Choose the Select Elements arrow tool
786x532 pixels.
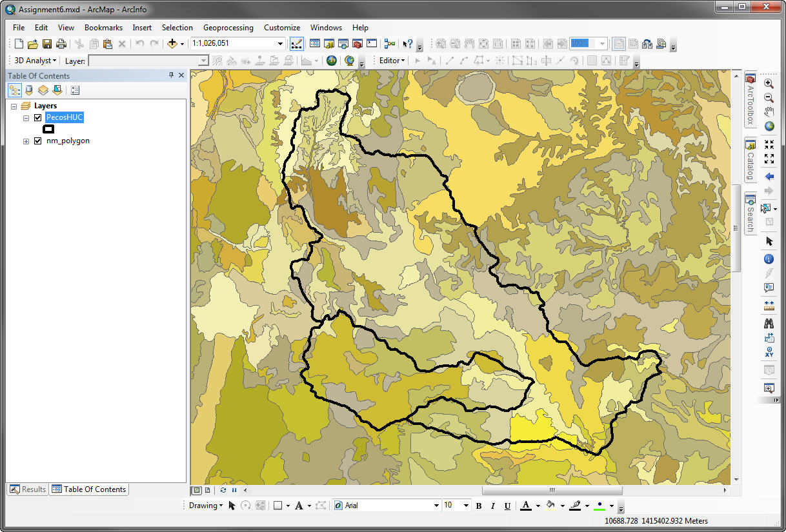click(x=769, y=241)
